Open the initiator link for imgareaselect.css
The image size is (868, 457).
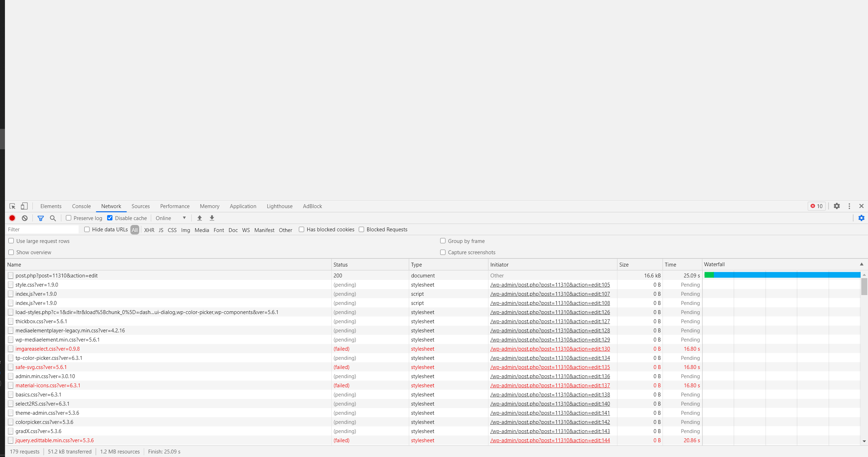point(550,349)
